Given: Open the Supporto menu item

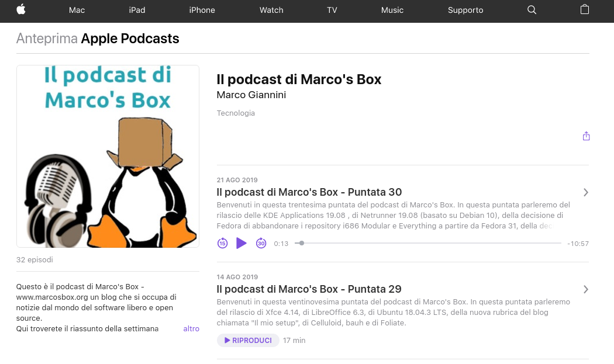Looking at the screenshot, I should point(465,10).
